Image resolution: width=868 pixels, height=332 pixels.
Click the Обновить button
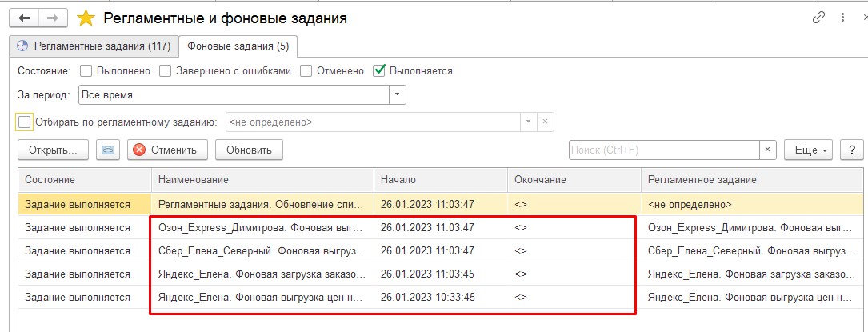[x=249, y=150]
